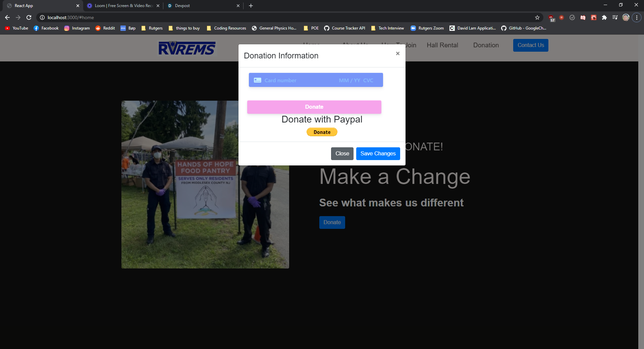Click the yellow PayPal Donate button
Image resolution: width=644 pixels, height=349 pixels.
point(322,132)
